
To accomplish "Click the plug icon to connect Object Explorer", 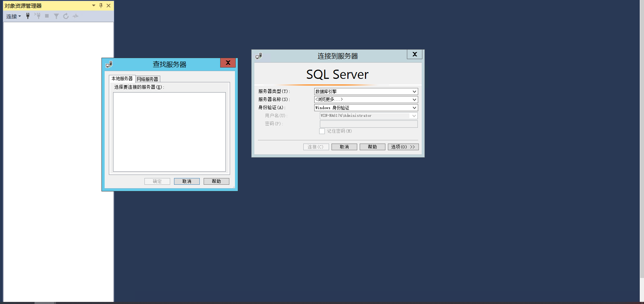I will click(x=28, y=16).
